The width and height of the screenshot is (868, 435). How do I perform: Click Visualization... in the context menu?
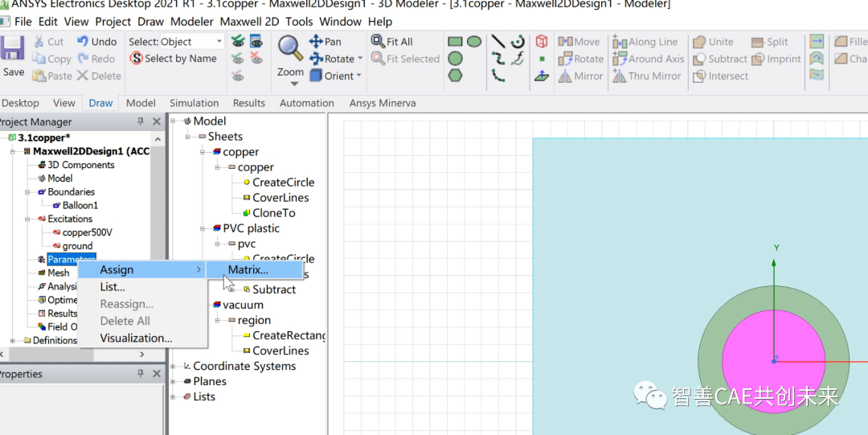[x=142, y=338]
